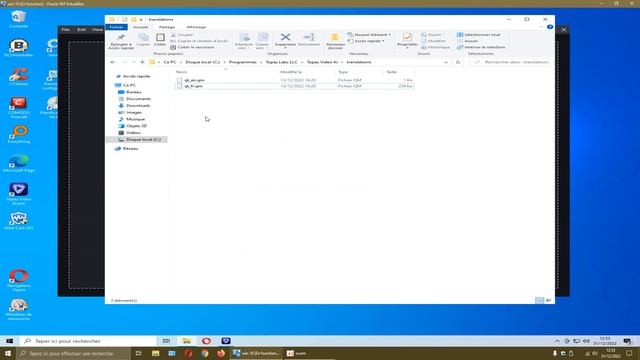Click Topaz Labs LLC in breadcrumb path
Viewport: 640px width, 360px height.
coord(282,62)
